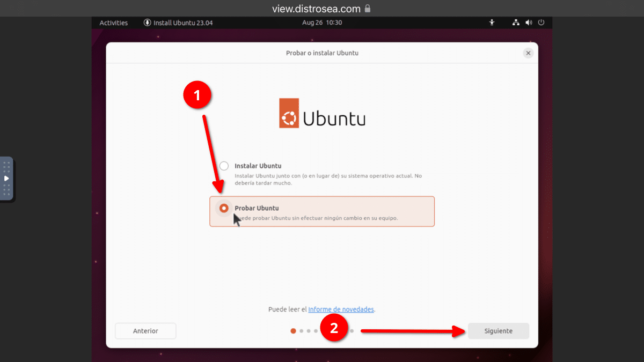Close the Probar o instalar Ubuntu dialog

pyautogui.click(x=528, y=53)
